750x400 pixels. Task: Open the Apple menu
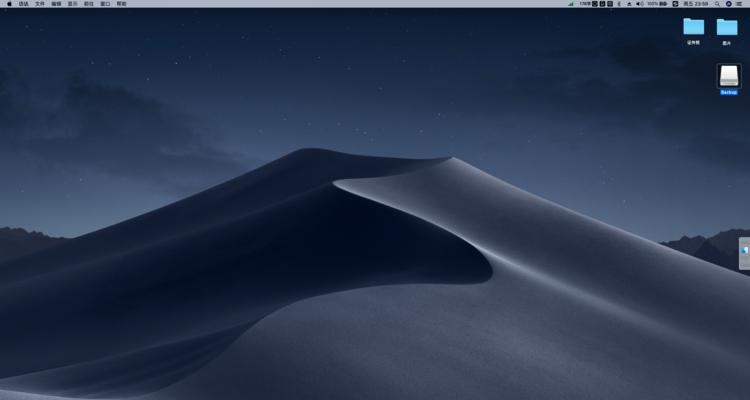(x=9, y=3)
